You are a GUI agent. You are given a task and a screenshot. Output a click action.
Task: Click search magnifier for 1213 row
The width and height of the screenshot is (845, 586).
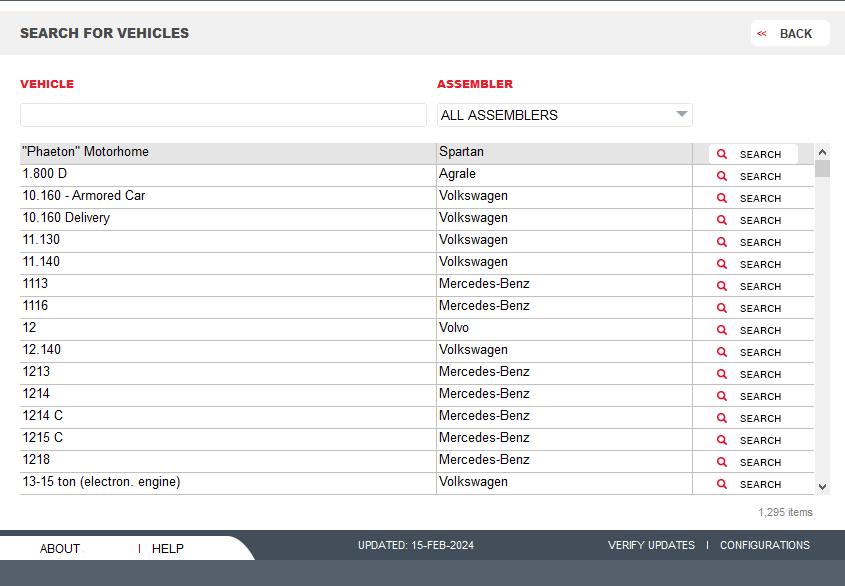722,374
